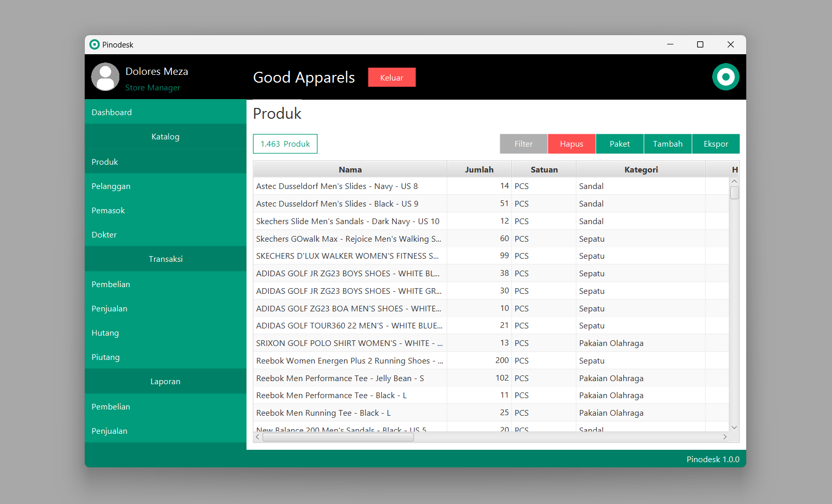Click the user avatar picture
Screen dimensions: 832x504
click(105, 77)
